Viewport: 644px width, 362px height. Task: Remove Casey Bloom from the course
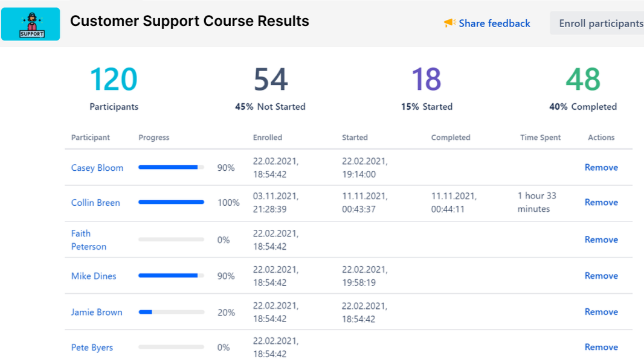(601, 167)
